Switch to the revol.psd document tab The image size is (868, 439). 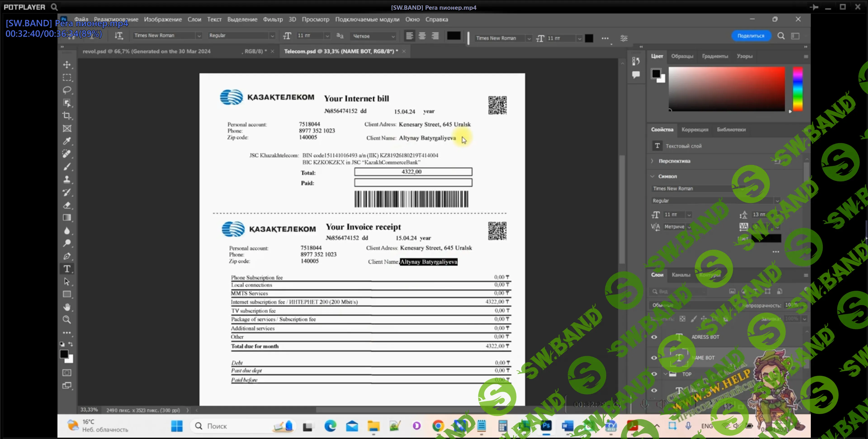point(147,51)
